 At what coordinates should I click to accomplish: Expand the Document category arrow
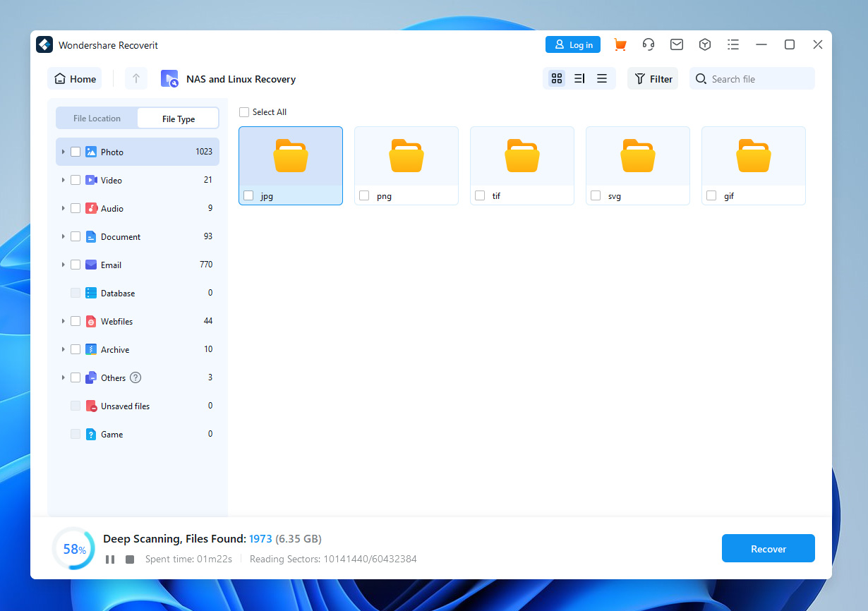tap(63, 236)
